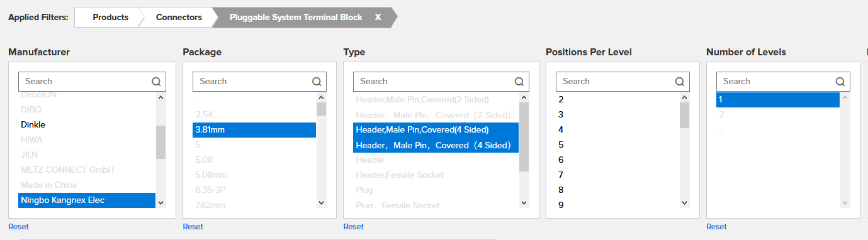Click down arrow in Positions Per Level list
This screenshot has width=868, height=240.
684,202
